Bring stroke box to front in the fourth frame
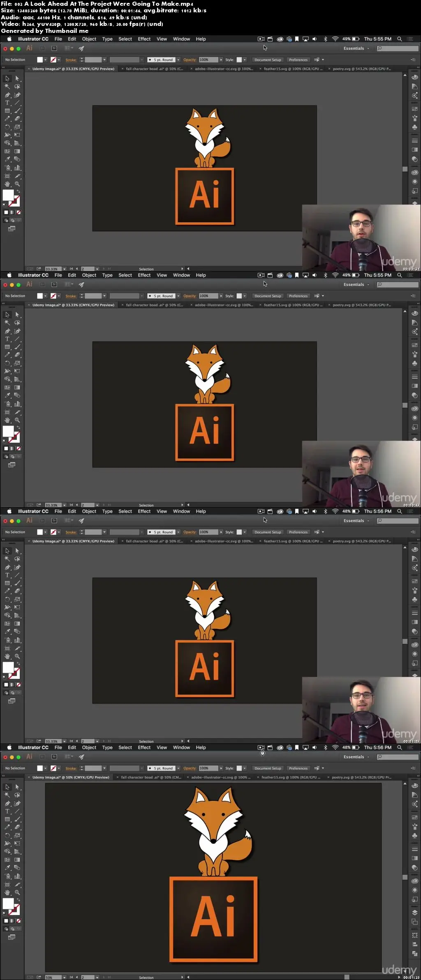Image resolution: width=421 pixels, height=980 pixels. tap(15, 910)
